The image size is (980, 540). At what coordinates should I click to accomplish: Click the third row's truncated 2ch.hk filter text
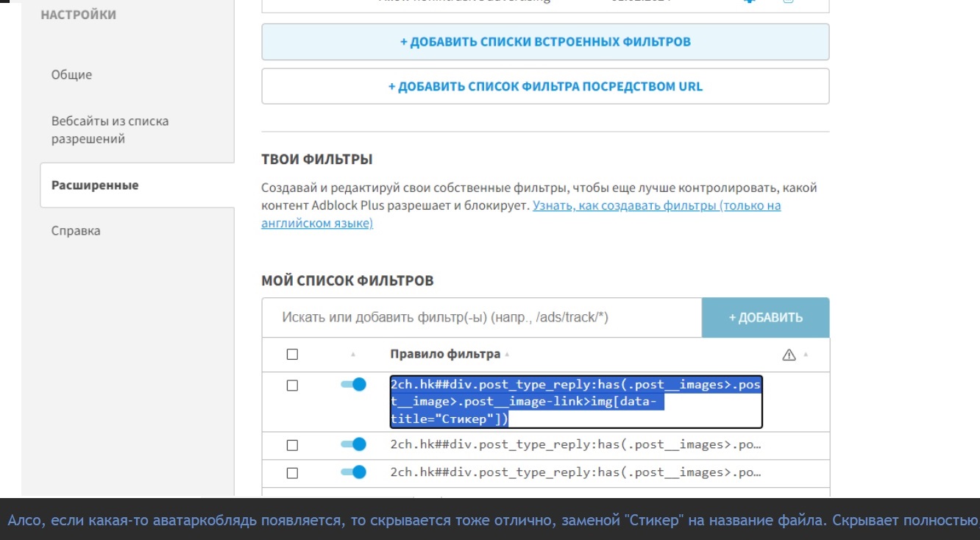coord(575,472)
